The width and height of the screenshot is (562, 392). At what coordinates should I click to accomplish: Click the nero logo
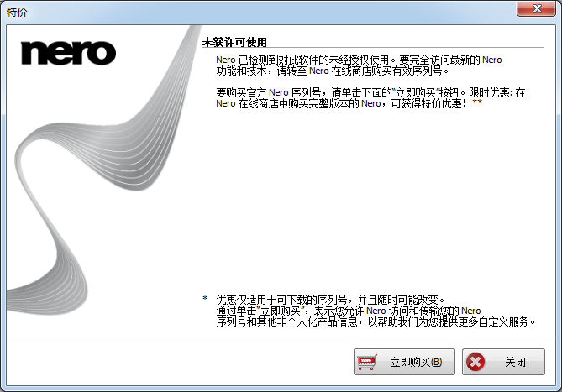pyautogui.click(x=68, y=53)
